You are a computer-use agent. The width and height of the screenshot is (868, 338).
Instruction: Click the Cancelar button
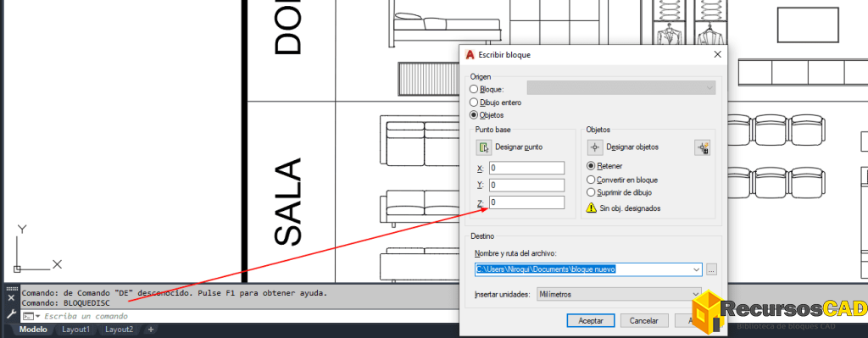645,321
